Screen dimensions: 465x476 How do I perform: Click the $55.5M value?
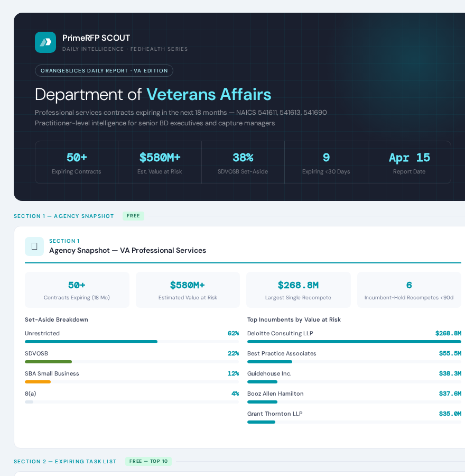coord(450,353)
